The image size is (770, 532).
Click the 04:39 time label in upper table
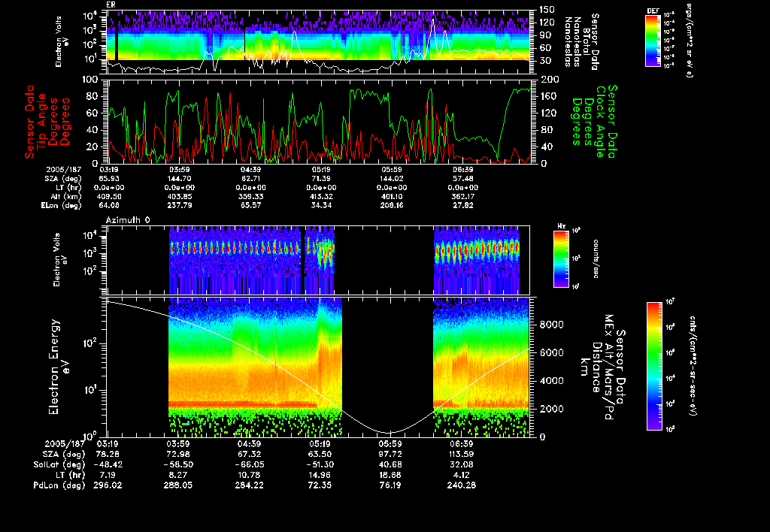(250, 170)
